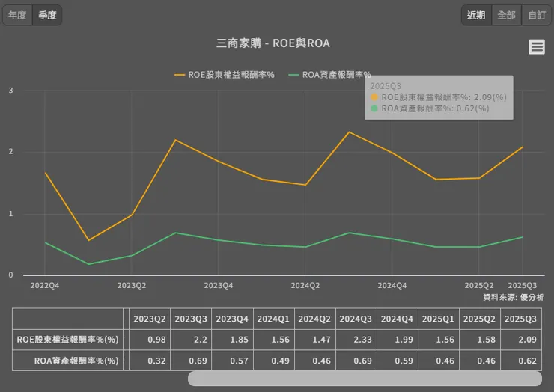Click the 2024Q2 table column header
Image resolution: width=554 pixels, height=392 pixels.
(x=314, y=319)
